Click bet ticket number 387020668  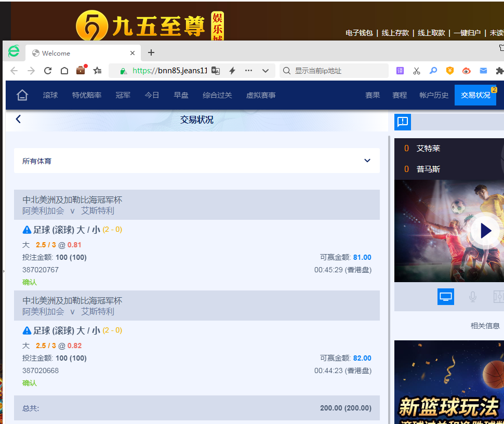[x=41, y=370]
